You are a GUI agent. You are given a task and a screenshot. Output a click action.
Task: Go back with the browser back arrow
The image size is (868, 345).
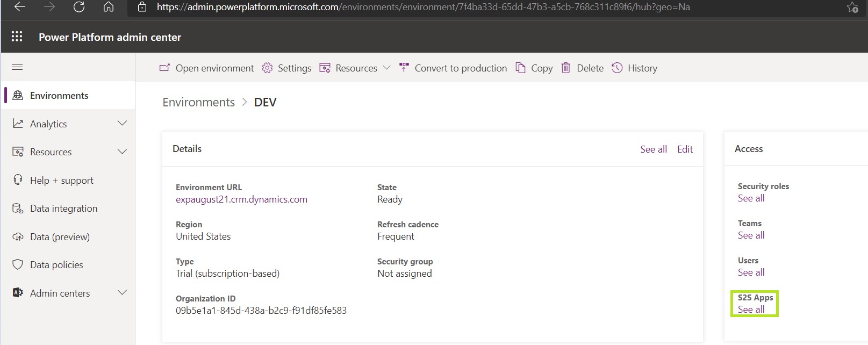[20, 7]
